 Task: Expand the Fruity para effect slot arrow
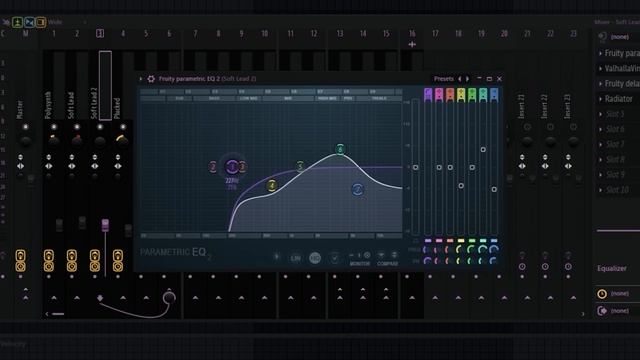coord(600,53)
